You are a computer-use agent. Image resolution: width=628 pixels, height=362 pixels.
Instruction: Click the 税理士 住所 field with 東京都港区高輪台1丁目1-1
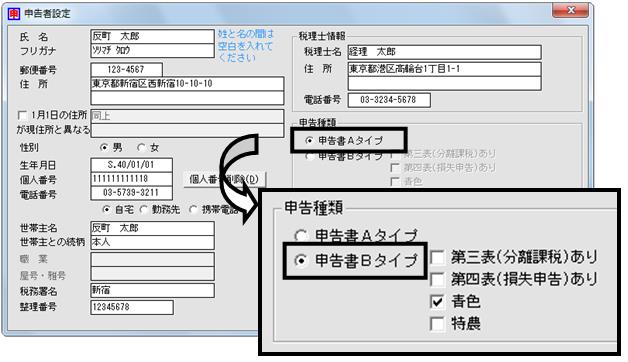pyautogui.click(x=445, y=69)
